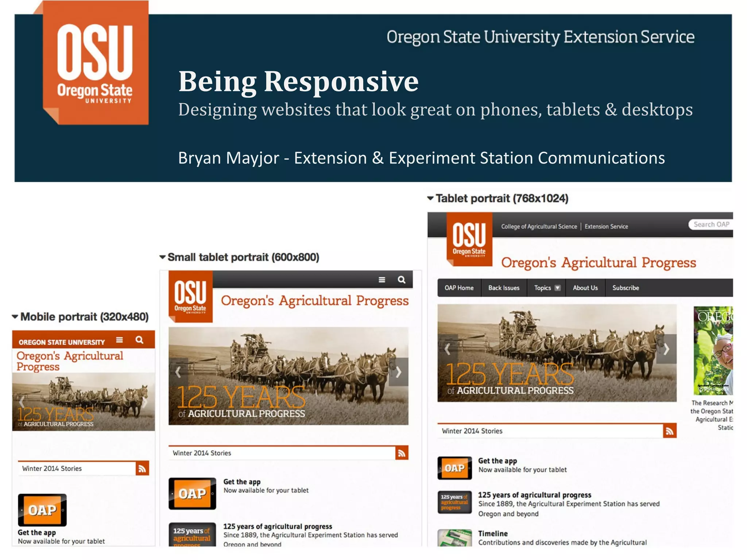
Task: Collapse the Mobile portrait (320x480) section
Action: click(x=15, y=317)
